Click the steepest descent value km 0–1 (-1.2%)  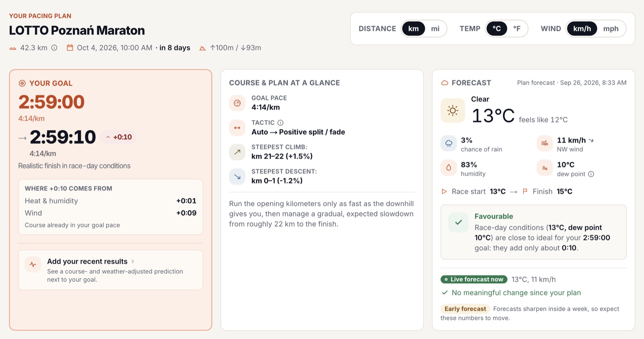[x=277, y=181]
